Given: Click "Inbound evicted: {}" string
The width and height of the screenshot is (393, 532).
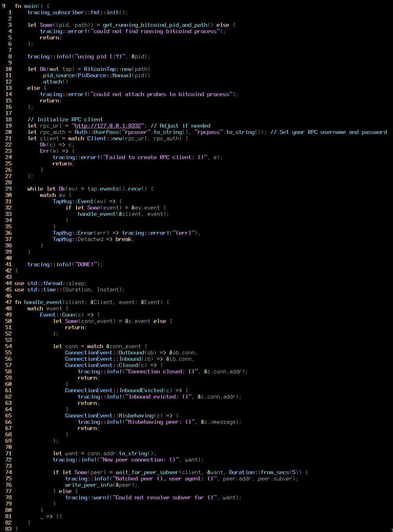Looking at the screenshot, I should [158, 397].
